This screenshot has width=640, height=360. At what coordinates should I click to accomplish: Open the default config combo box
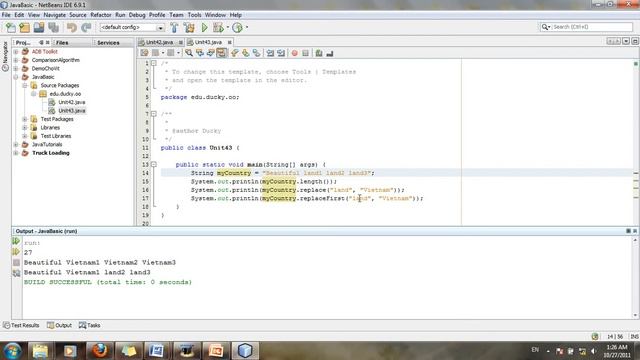click(x=132, y=27)
